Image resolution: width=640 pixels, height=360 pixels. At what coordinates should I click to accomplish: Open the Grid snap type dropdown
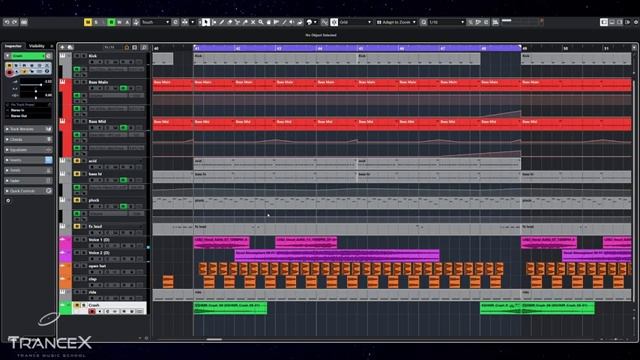pyautogui.click(x=355, y=22)
